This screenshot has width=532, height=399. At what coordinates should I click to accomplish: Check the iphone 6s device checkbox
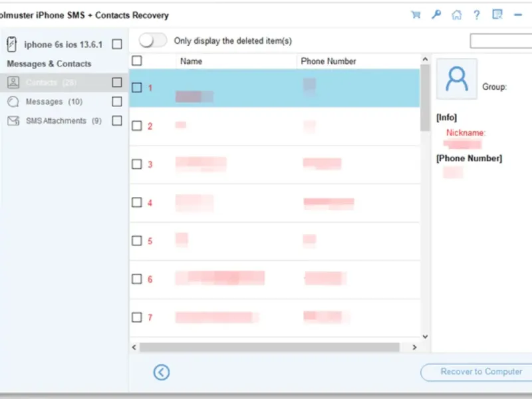(x=117, y=44)
